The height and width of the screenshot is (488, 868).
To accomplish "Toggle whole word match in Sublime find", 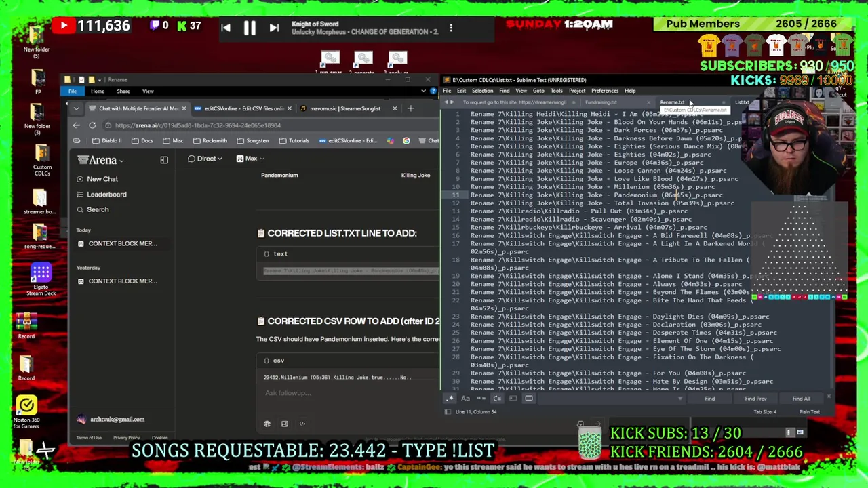I will pos(481,399).
